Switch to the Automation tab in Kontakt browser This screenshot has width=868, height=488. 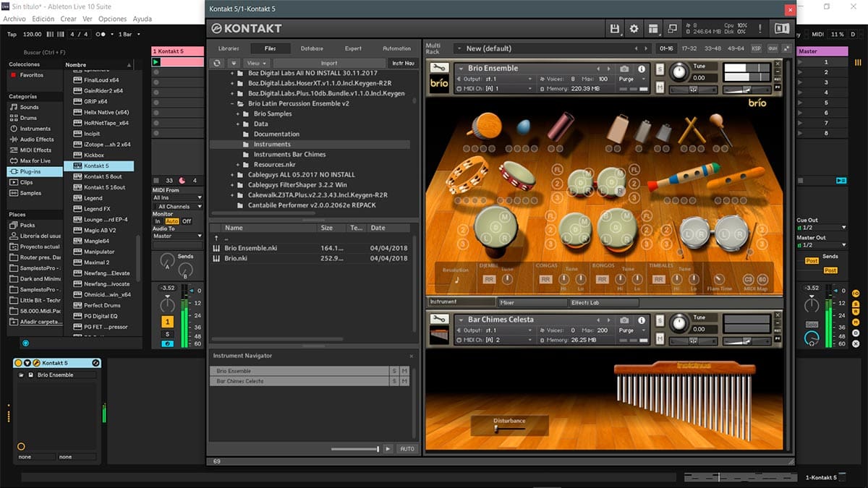click(396, 48)
